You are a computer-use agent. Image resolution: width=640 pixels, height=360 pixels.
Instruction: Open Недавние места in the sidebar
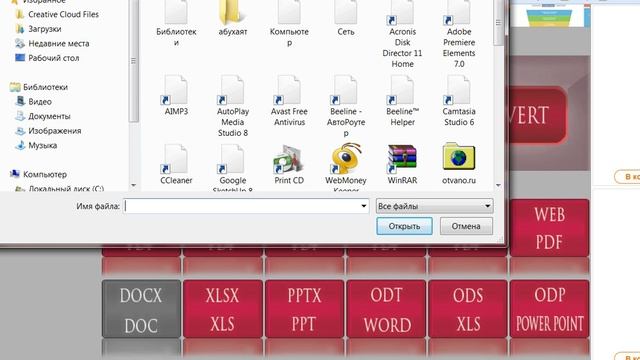tap(52, 43)
